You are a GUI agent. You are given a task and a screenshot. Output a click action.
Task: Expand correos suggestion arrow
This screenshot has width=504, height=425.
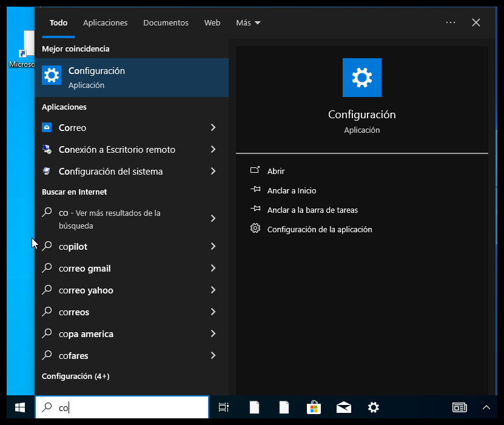[x=213, y=312]
